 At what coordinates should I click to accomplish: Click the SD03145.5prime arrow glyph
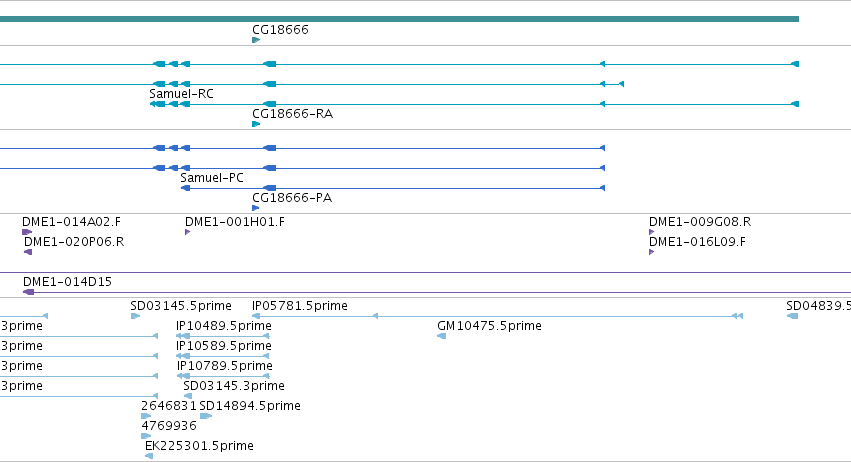(x=135, y=316)
